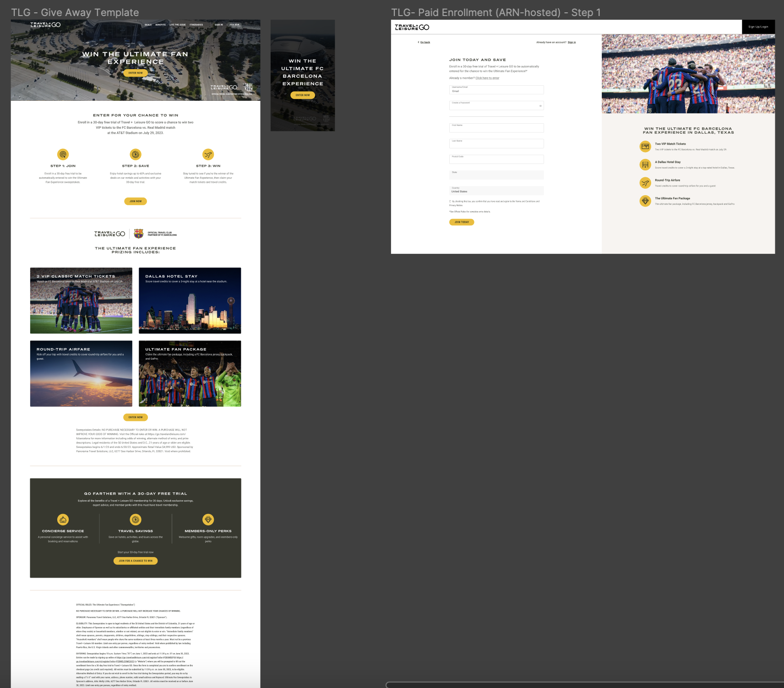Click the Travel+Leisure GO logo in enrollment header
The width and height of the screenshot is (784, 688).
click(412, 27)
